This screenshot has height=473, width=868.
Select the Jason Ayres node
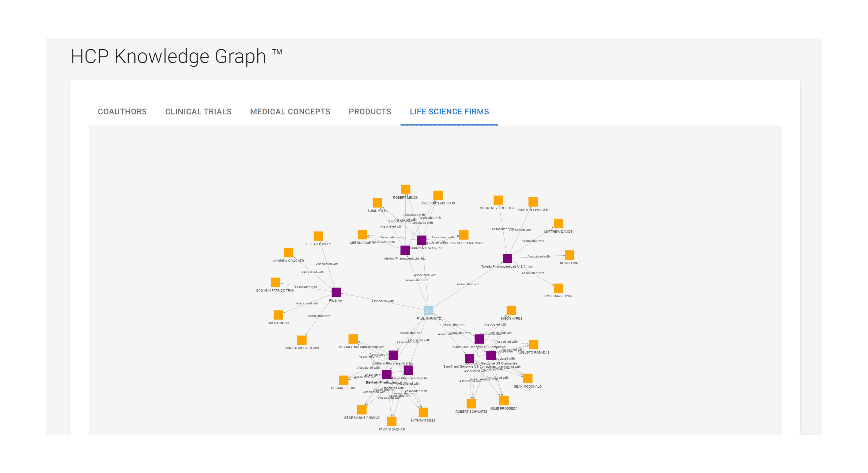coord(511,310)
